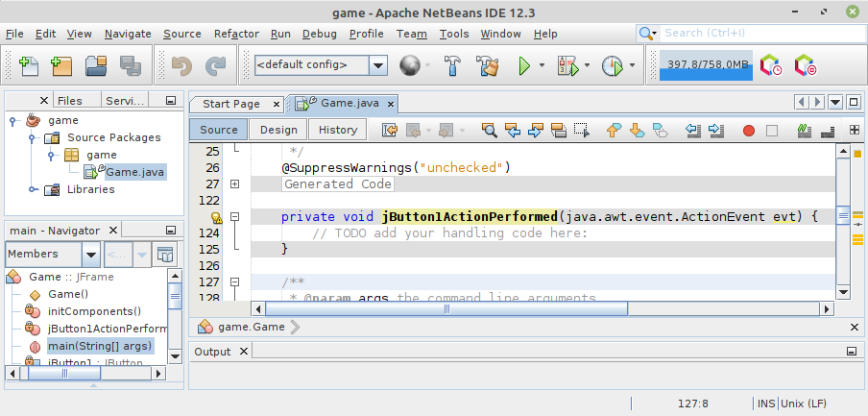Open Run Project dropdown arrow

[542, 65]
